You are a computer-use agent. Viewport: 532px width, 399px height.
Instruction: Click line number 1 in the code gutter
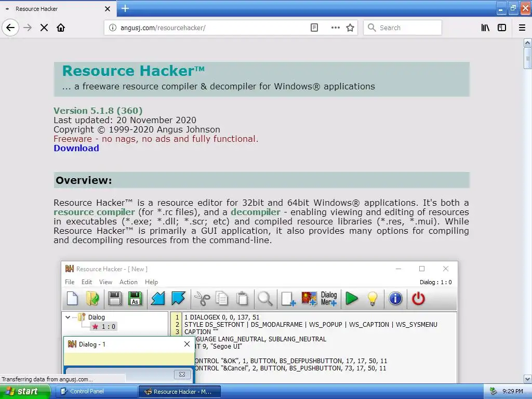(177, 317)
